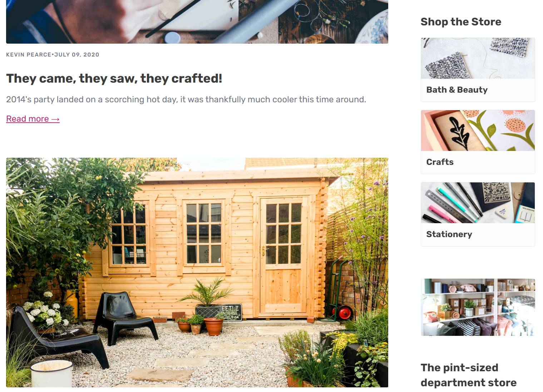Click the wooden garden shed post image

pyautogui.click(x=197, y=273)
